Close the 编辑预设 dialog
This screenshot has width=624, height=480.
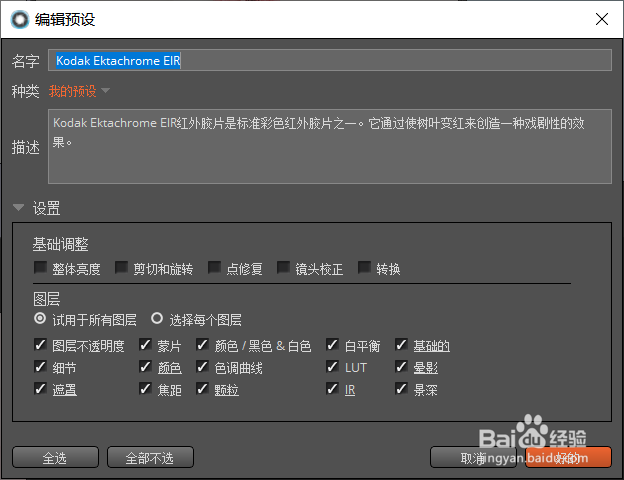point(602,19)
